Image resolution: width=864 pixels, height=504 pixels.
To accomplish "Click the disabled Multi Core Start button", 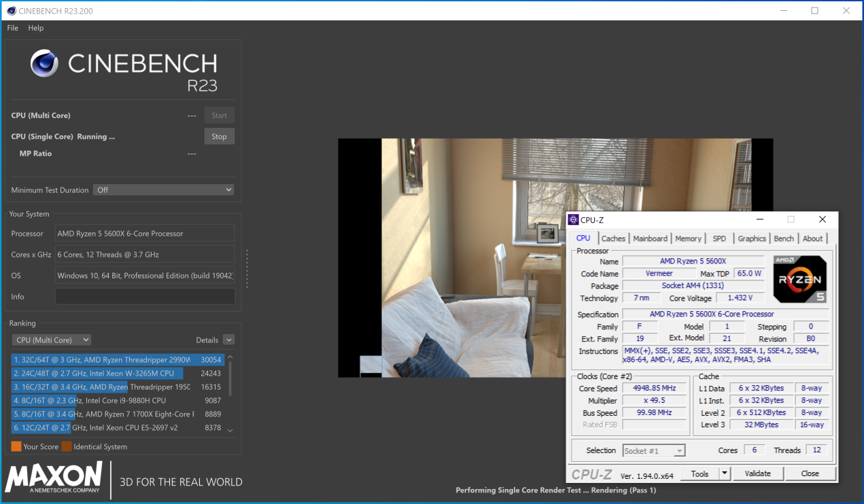I will (x=219, y=115).
